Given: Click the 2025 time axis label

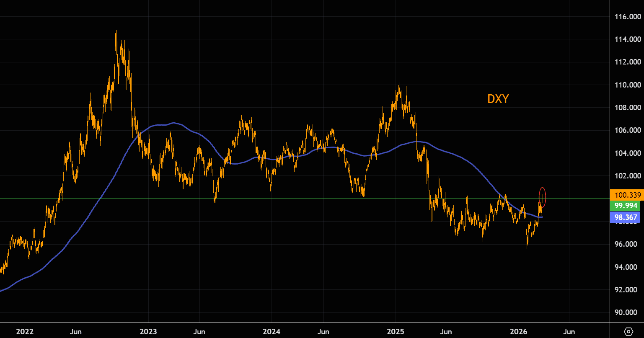Looking at the screenshot, I should tap(395, 332).
